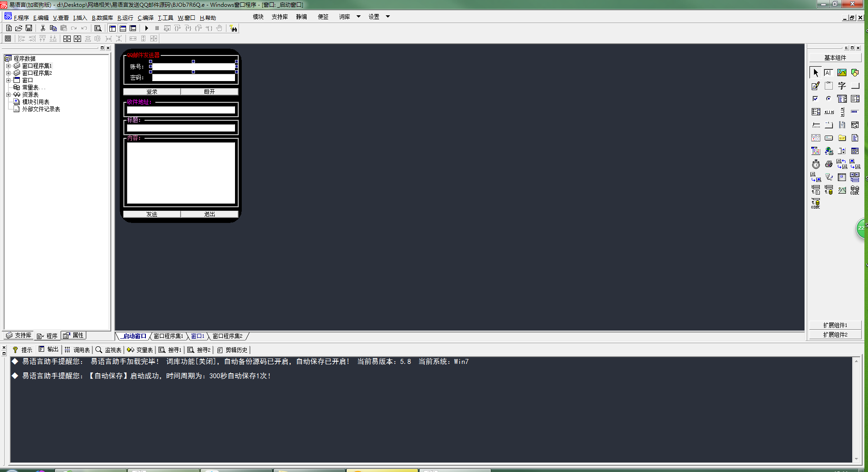Select the pointer tool in component box

(x=815, y=73)
